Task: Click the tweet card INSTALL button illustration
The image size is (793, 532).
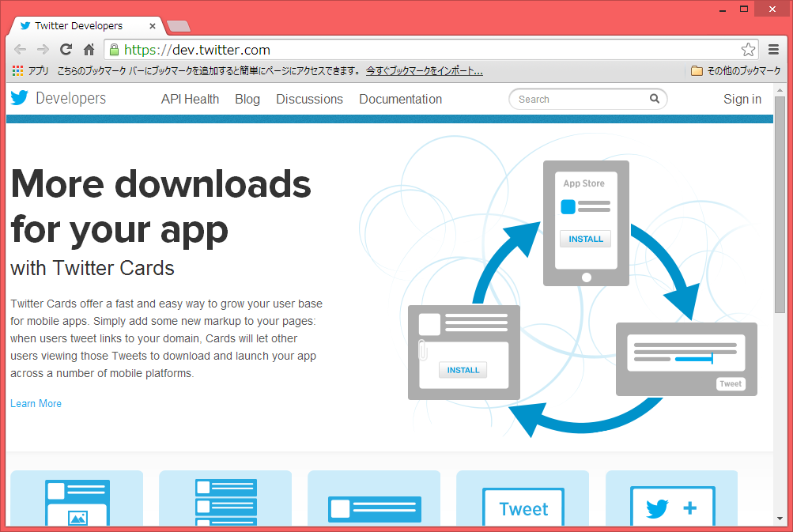Action: pos(463,370)
